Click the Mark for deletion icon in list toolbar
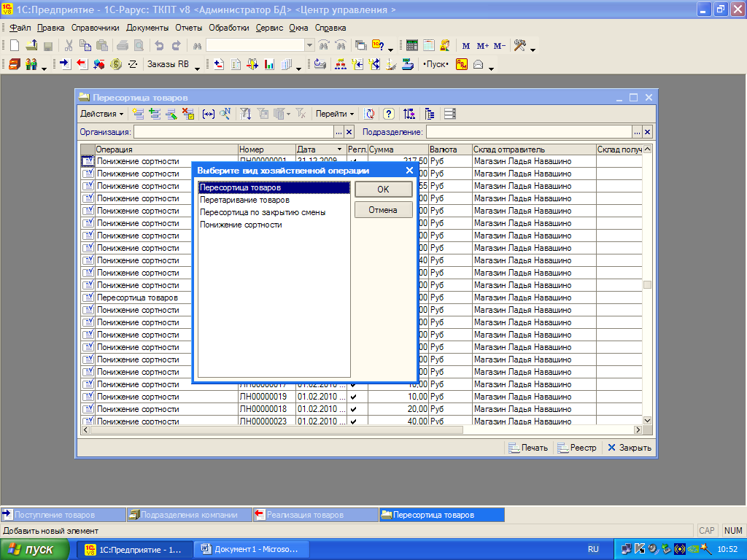Image resolution: width=747 pixels, height=560 pixels. [x=188, y=114]
